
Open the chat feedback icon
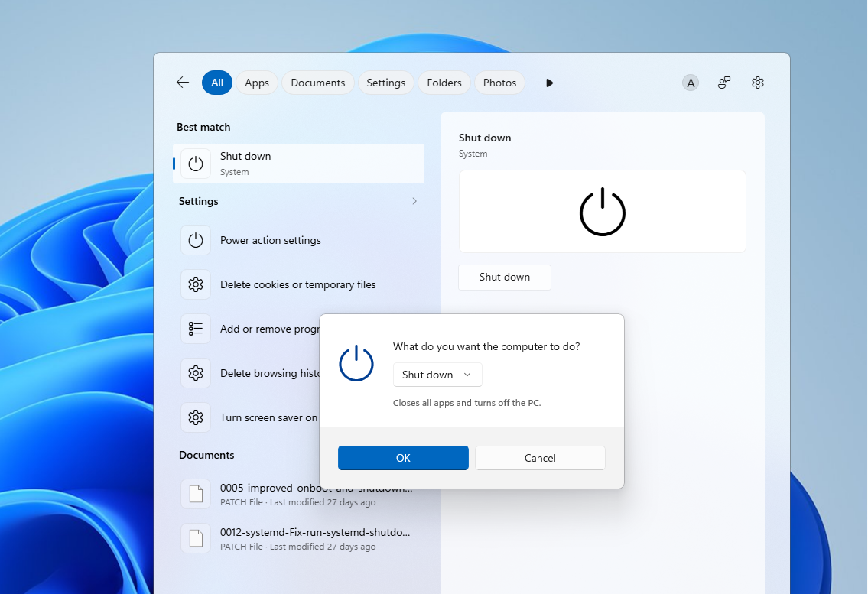tap(724, 83)
